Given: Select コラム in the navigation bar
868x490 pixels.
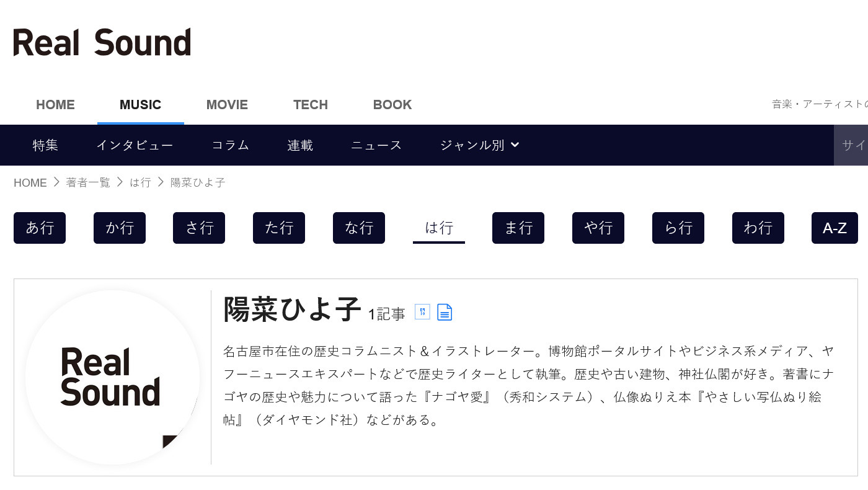Looking at the screenshot, I should (230, 145).
